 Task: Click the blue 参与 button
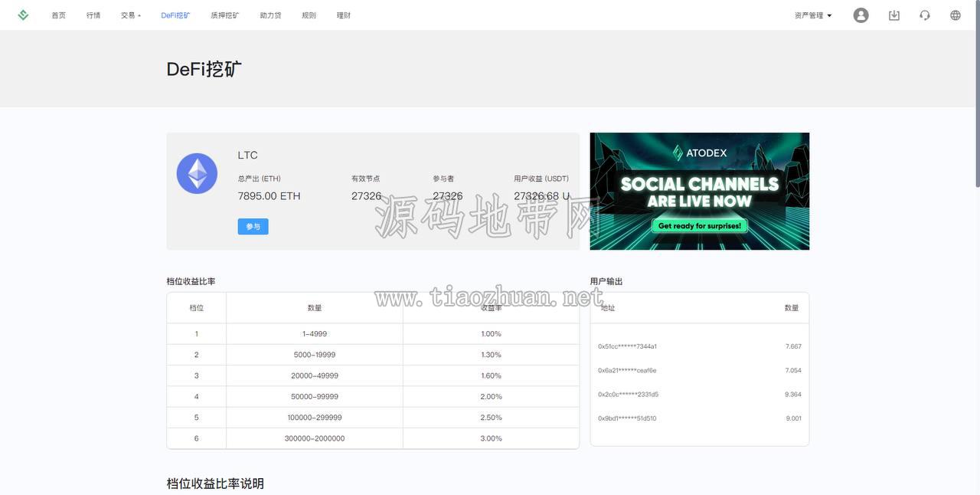coord(253,227)
